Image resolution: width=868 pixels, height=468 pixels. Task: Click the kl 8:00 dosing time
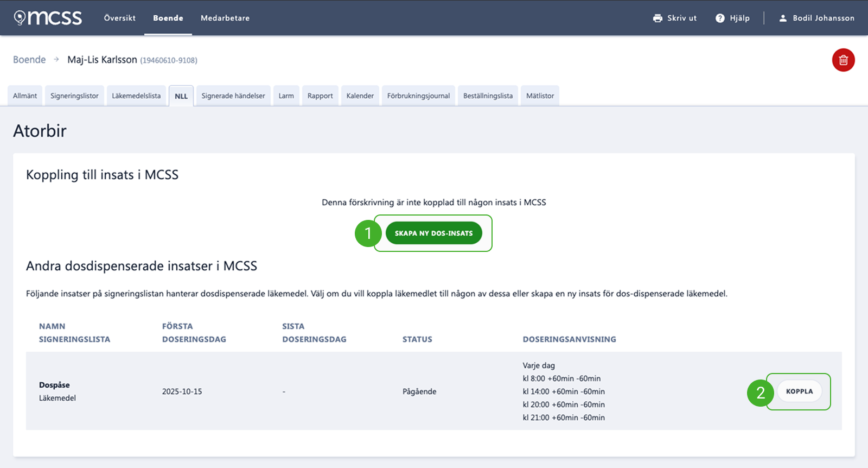tap(561, 378)
